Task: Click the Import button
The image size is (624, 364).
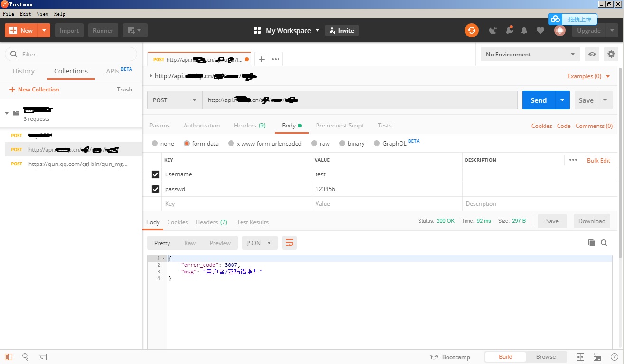Action: click(x=69, y=31)
